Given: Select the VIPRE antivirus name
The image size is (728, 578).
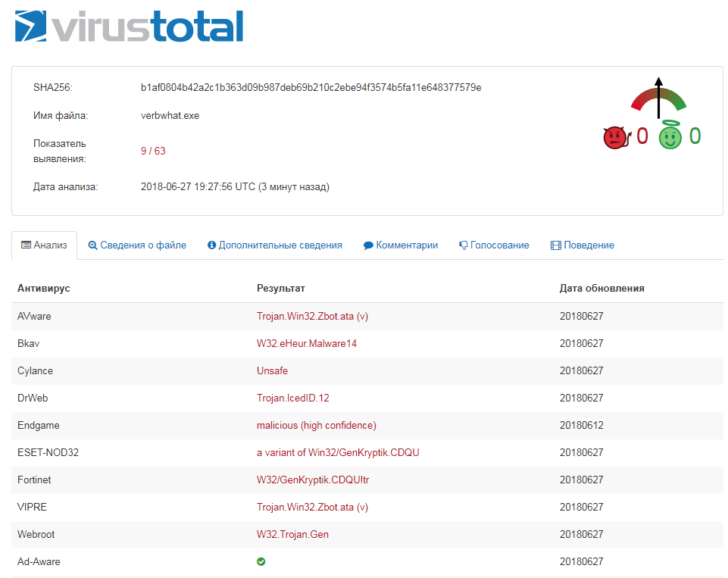Looking at the screenshot, I should coord(32,507).
